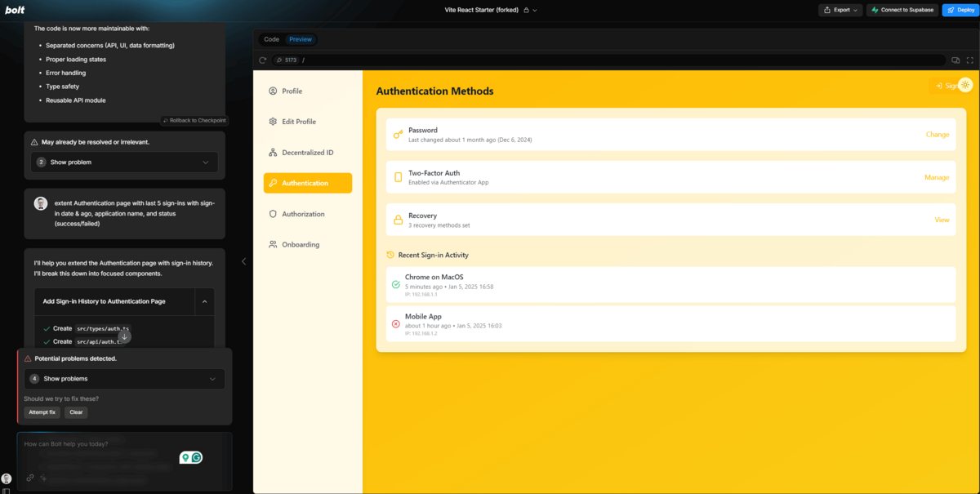Expand the Show problems dropdown
Image resolution: width=980 pixels, height=494 pixels.
[124, 379]
